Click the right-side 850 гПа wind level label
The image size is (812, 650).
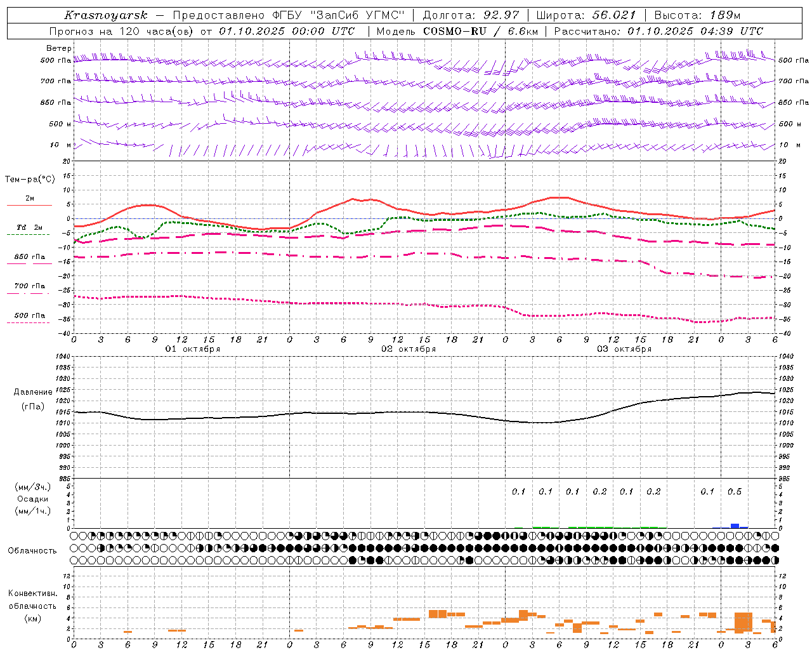pos(794,102)
